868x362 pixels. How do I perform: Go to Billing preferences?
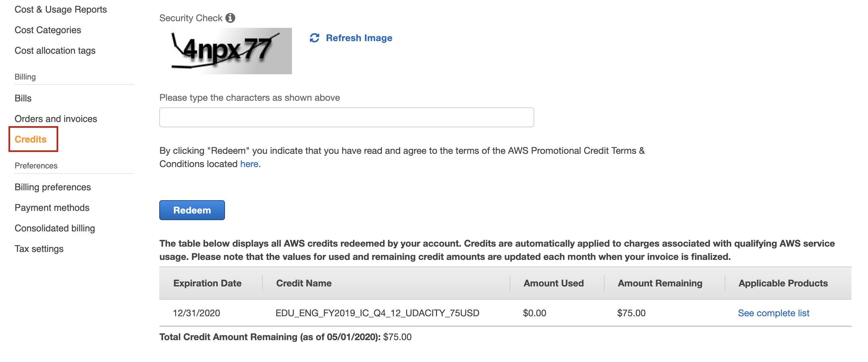[x=52, y=187]
